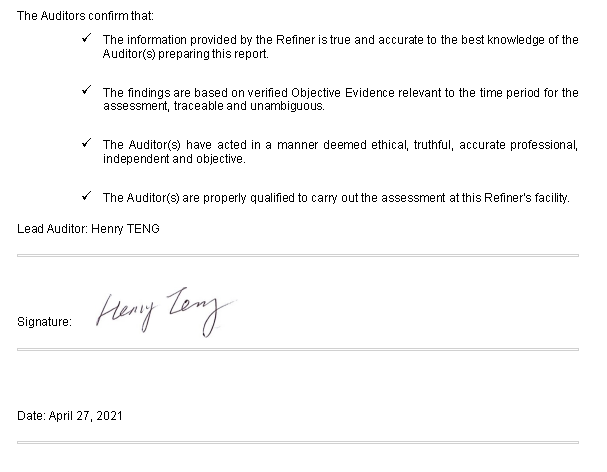Screen dimensions: 607x472
Task: Click the year '2021' in the date
Action: click(x=110, y=415)
